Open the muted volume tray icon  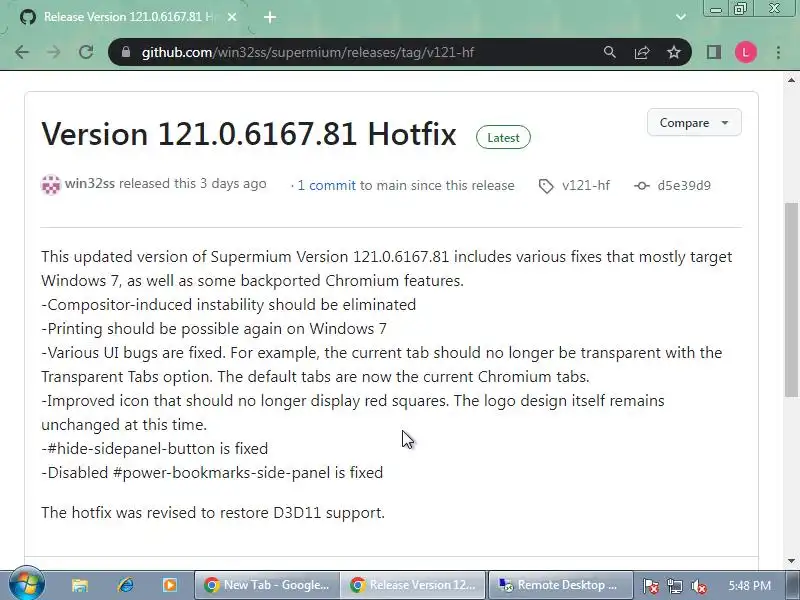click(698, 586)
